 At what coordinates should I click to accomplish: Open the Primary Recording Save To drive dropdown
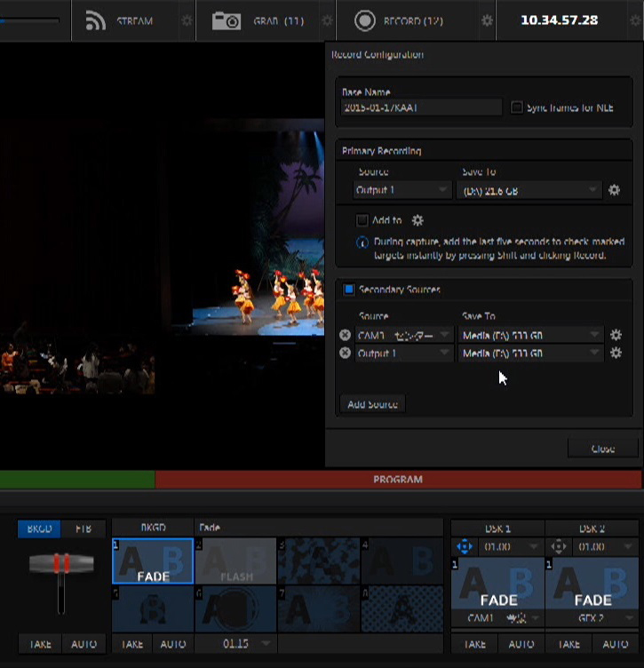529,190
